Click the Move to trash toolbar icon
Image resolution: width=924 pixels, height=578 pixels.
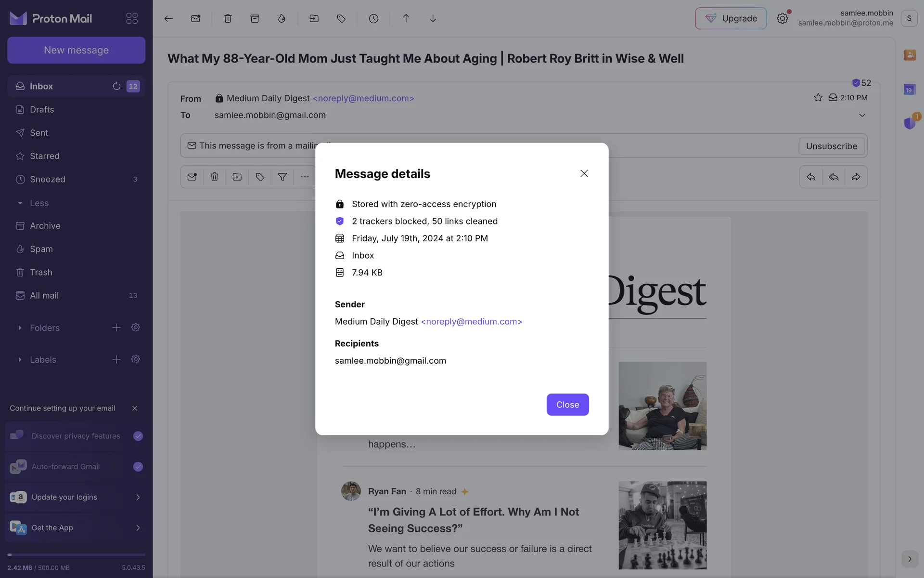pos(228,18)
